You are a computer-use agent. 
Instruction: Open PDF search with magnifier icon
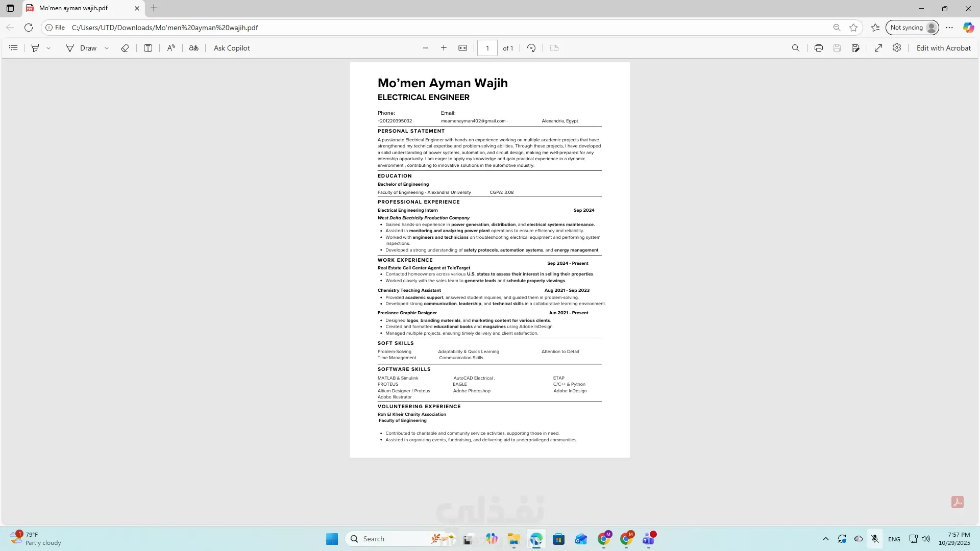(796, 48)
